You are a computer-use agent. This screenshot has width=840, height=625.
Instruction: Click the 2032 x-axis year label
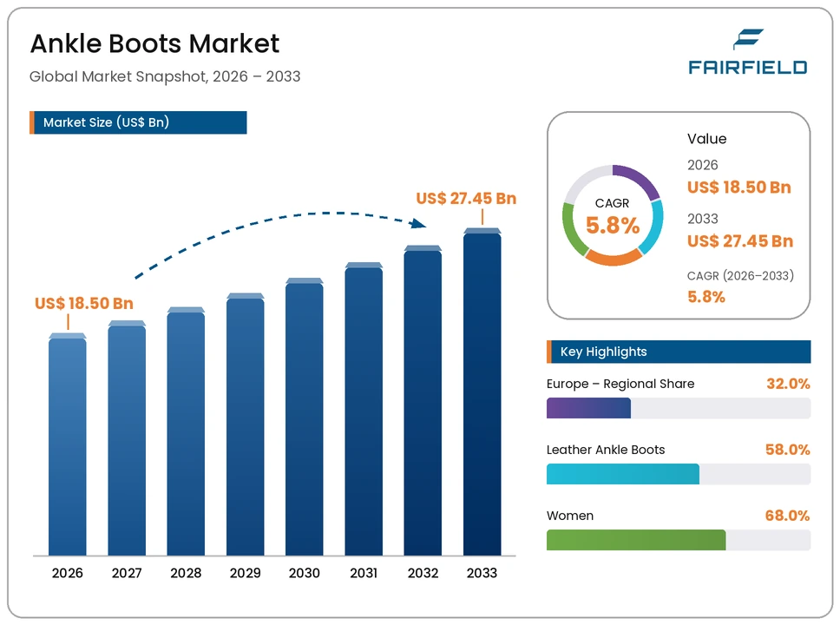coord(423,573)
